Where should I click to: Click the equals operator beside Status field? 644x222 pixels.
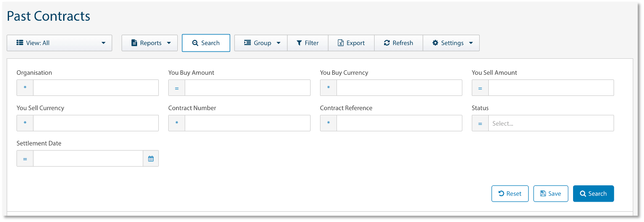pyautogui.click(x=480, y=123)
